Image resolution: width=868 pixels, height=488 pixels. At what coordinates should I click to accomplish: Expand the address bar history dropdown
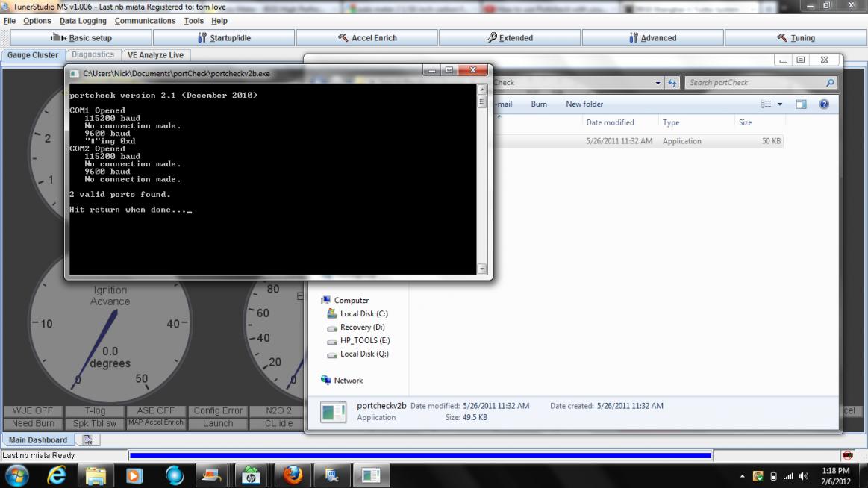coord(658,83)
